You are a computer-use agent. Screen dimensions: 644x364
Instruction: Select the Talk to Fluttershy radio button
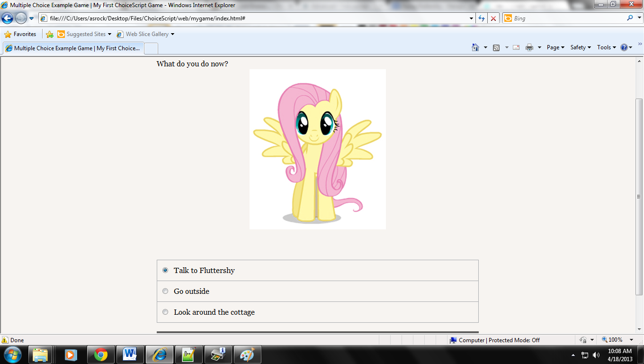pyautogui.click(x=165, y=270)
